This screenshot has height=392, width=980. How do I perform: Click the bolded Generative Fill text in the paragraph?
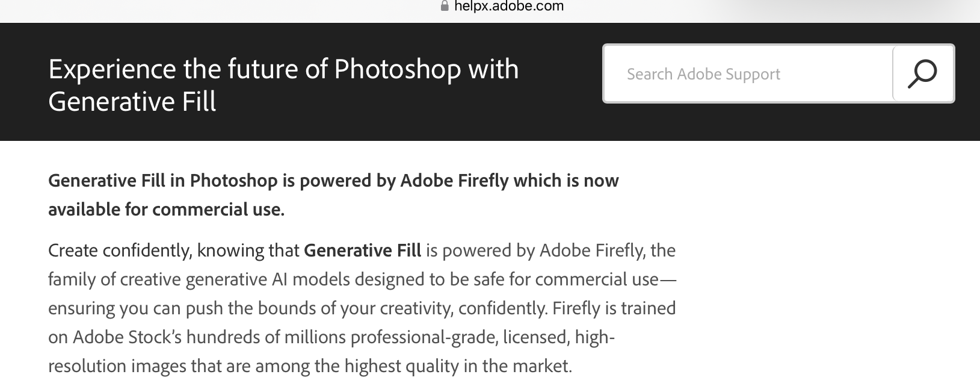pos(362,250)
